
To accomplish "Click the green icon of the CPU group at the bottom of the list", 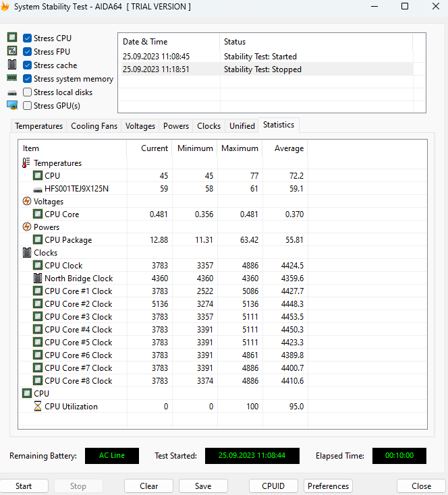I will click(27, 393).
